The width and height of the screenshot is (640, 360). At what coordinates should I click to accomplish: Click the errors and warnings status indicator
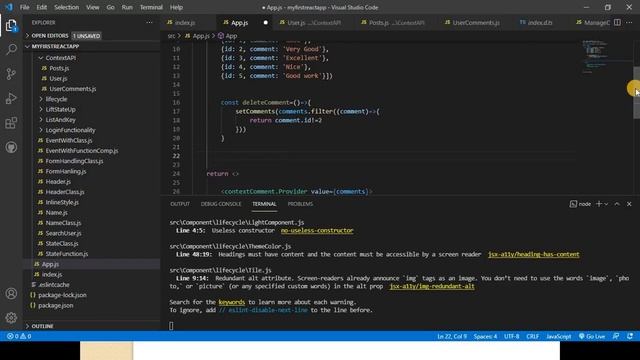pyautogui.click(x=19, y=336)
